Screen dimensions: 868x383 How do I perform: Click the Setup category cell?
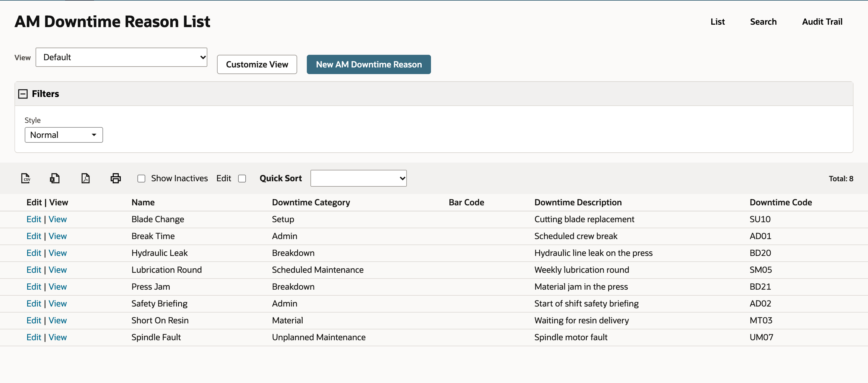coord(283,220)
